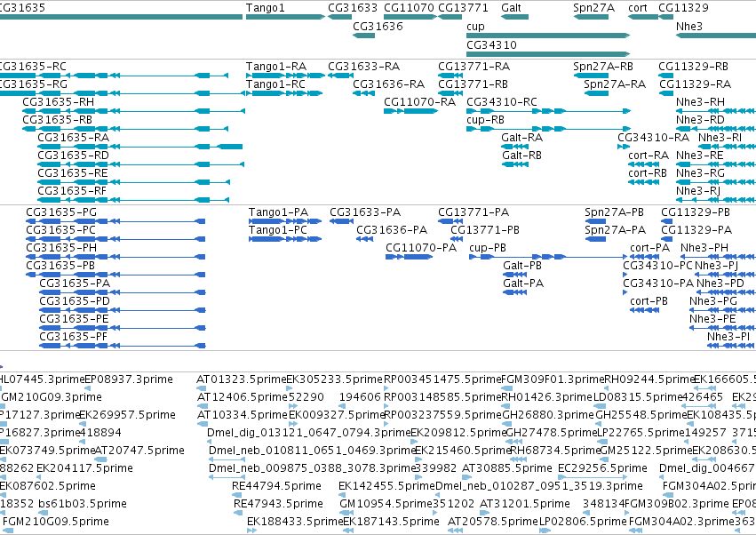Click the cup gene label above long bar

[x=475, y=27]
